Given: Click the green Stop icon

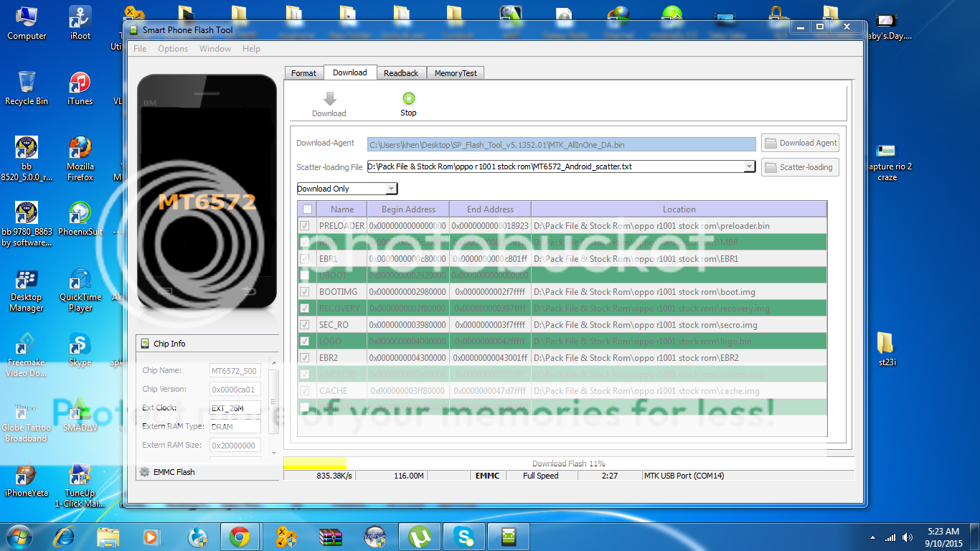Looking at the screenshot, I should (x=408, y=99).
